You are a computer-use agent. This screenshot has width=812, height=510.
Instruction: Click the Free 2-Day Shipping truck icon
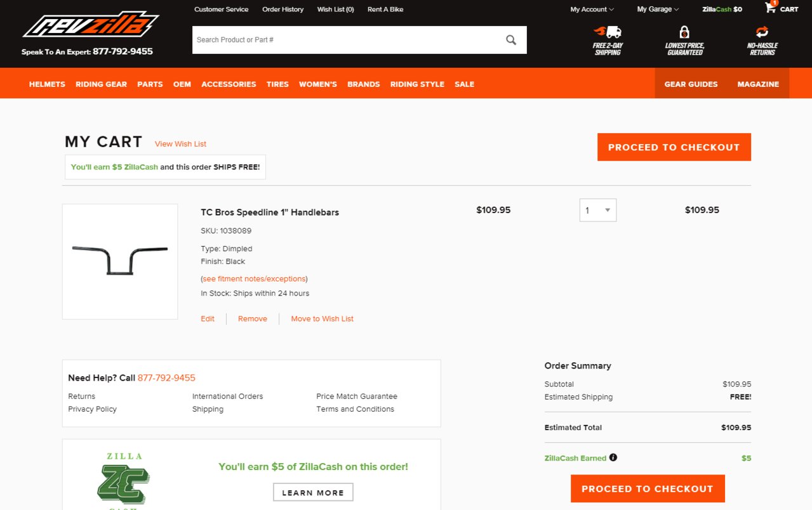pos(608,32)
